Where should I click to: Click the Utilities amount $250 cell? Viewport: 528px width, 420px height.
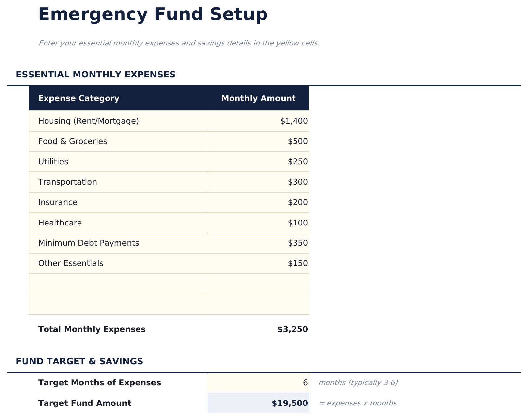coord(258,162)
